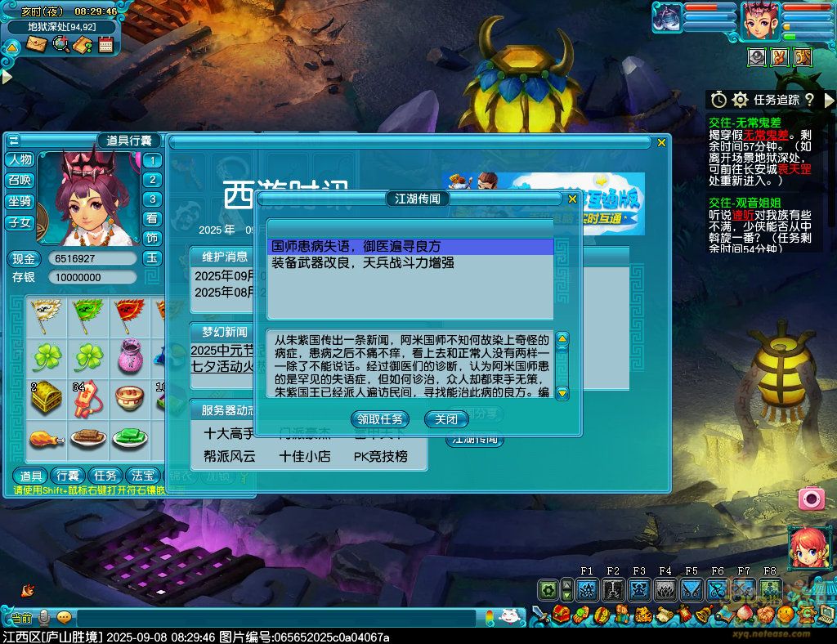Click the chicken drumstick item in inventory

(47, 439)
